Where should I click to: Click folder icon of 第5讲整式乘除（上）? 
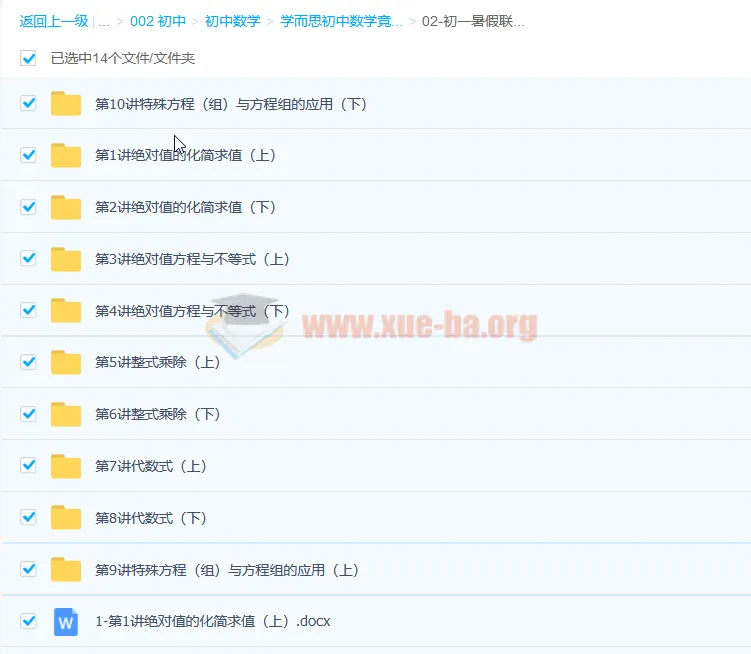66,362
